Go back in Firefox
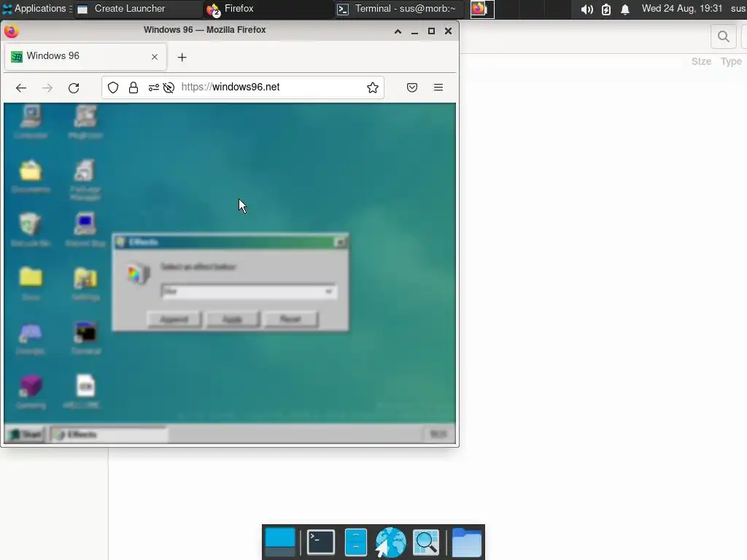The image size is (747, 560). point(21,87)
